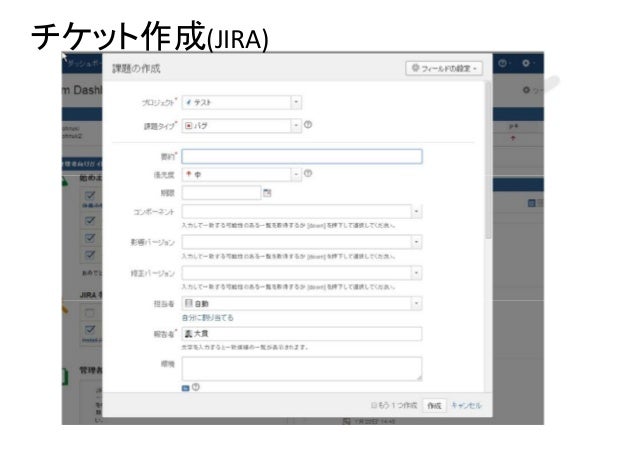The width and height of the screenshot is (638, 451).
Task: Expand the 優先度 dropdown arrow
Action: (x=296, y=175)
